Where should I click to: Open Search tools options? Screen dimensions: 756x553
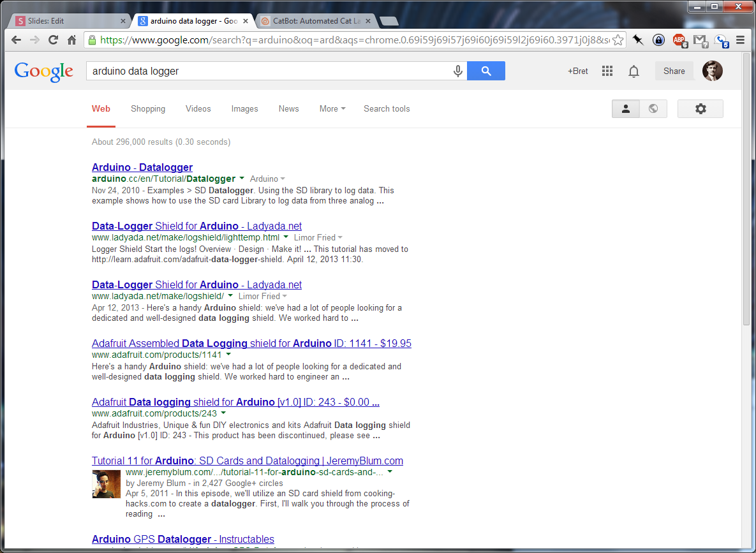387,109
